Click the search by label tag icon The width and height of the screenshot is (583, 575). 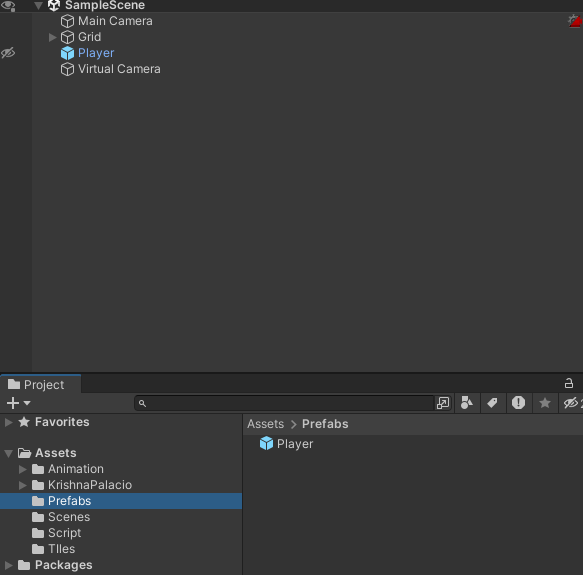pyautogui.click(x=492, y=403)
